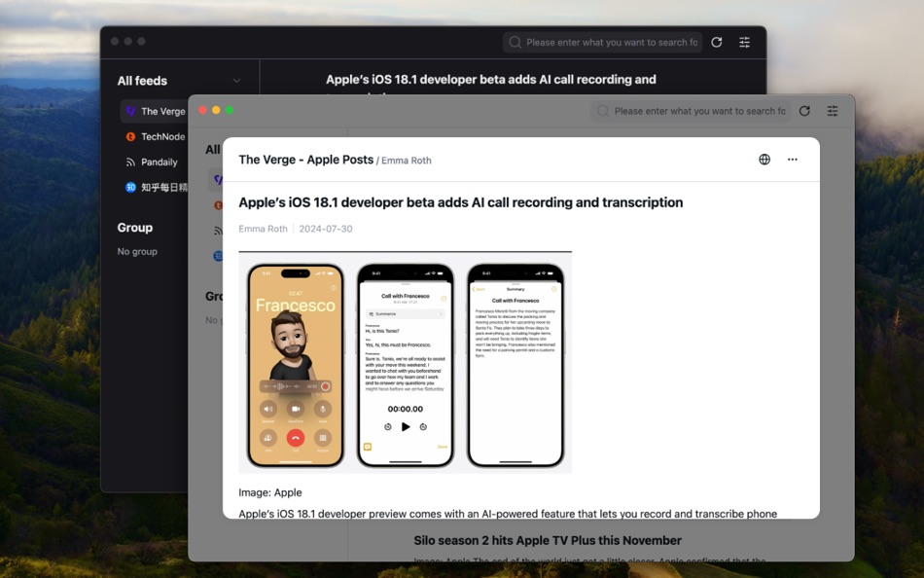Click search magnifier icon in the front window
The image size is (924, 578).
click(603, 111)
